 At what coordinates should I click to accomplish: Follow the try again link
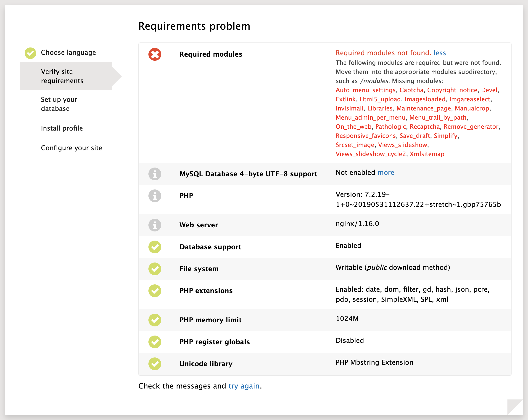(x=244, y=386)
